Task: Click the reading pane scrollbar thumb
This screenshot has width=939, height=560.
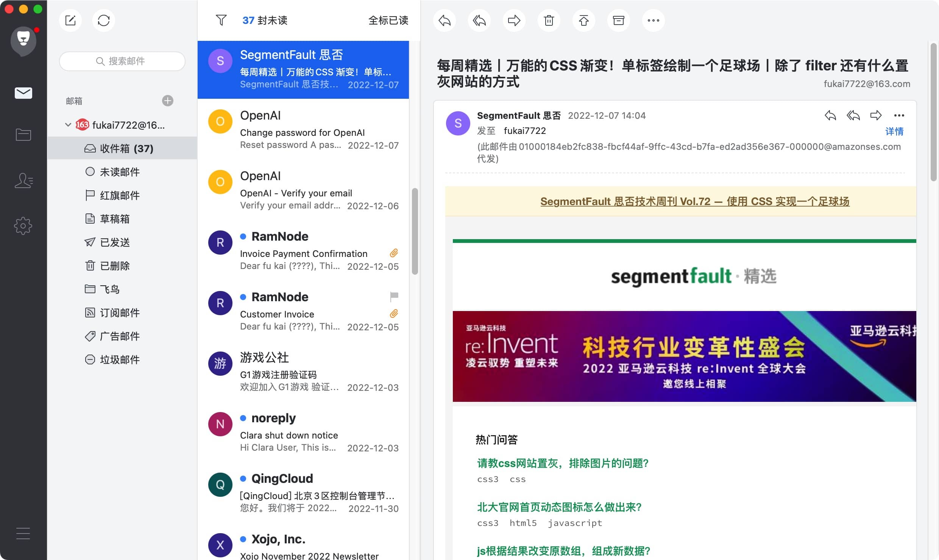Action: click(x=934, y=112)
